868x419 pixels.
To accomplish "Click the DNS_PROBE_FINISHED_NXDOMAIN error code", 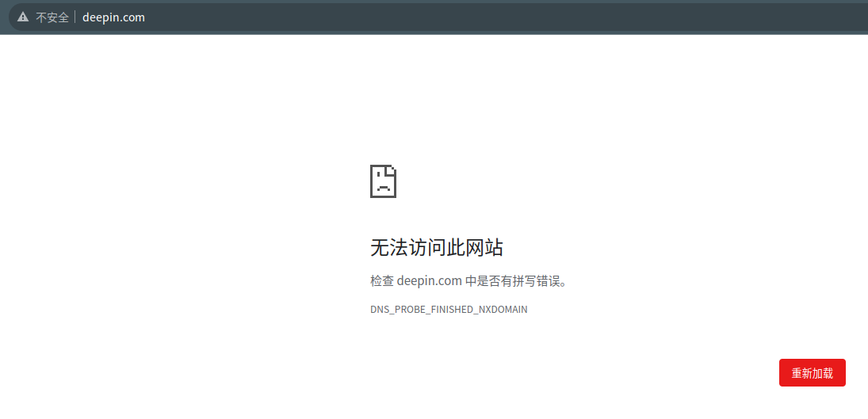I will pos(449,310).
